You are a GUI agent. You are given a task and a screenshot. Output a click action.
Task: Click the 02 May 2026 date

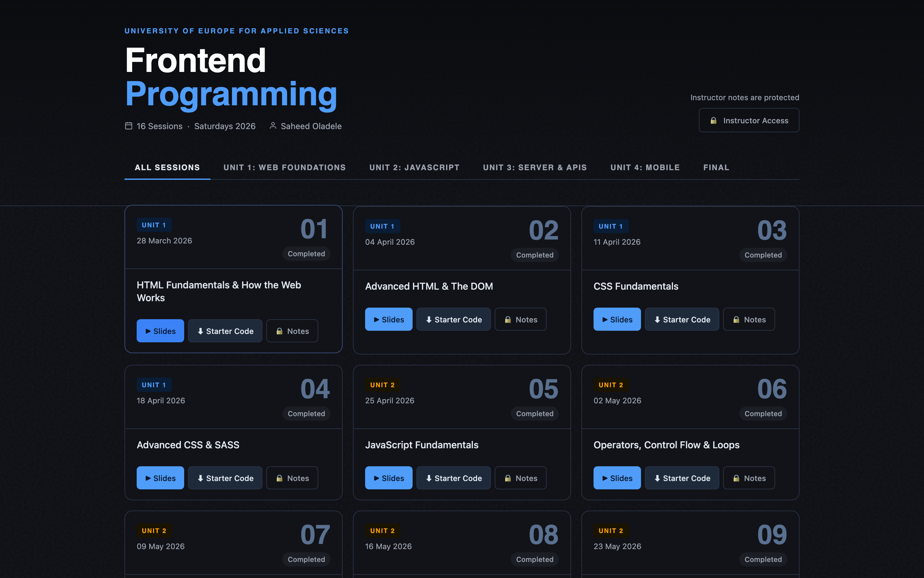click(x=617, y=401)
